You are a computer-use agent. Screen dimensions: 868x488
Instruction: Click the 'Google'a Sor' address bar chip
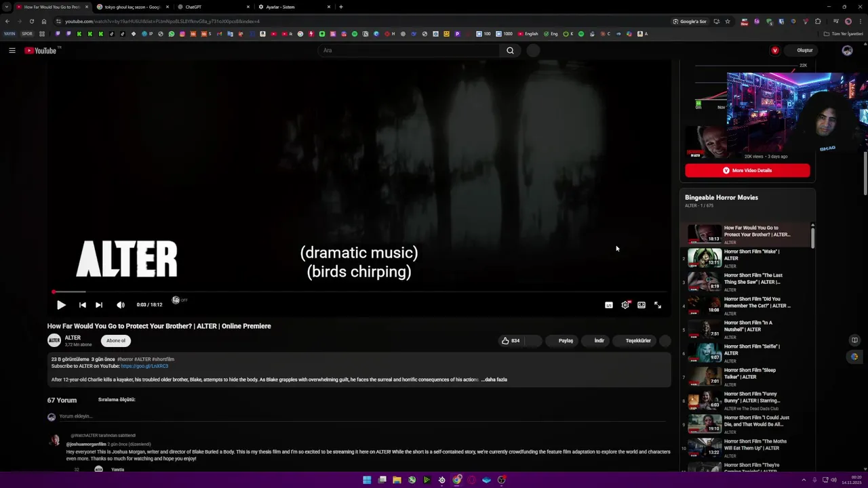tap(690, 21)
